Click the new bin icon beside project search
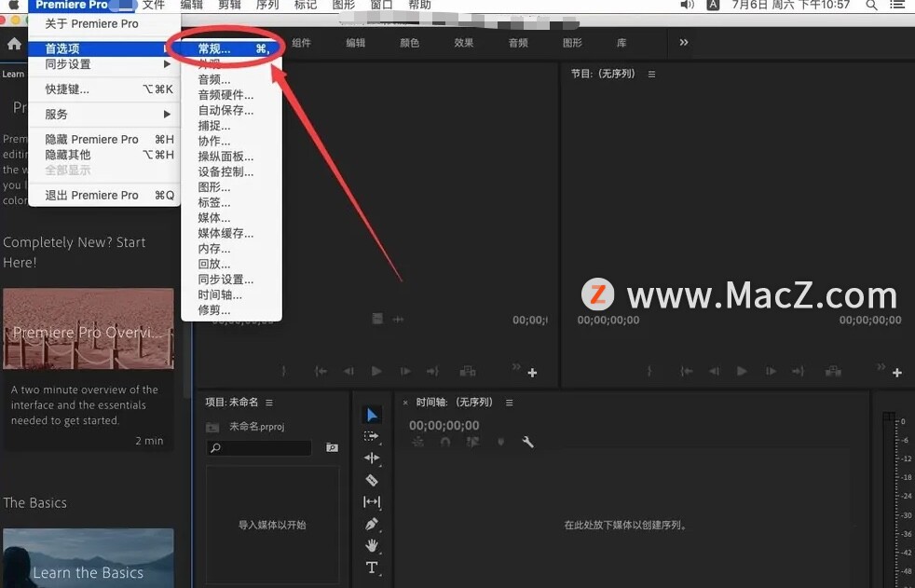 [x=332, y=447]
